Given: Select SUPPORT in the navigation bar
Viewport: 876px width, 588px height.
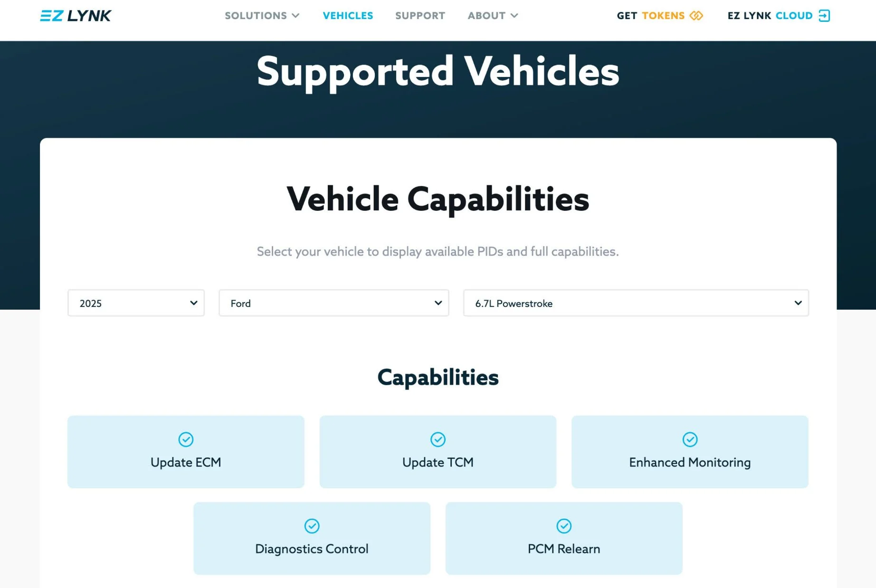Looking at the screenshot, I should 420,16.
